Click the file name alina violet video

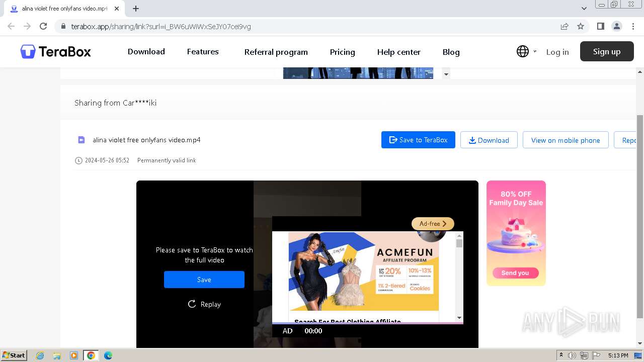(x=146, y=140)
